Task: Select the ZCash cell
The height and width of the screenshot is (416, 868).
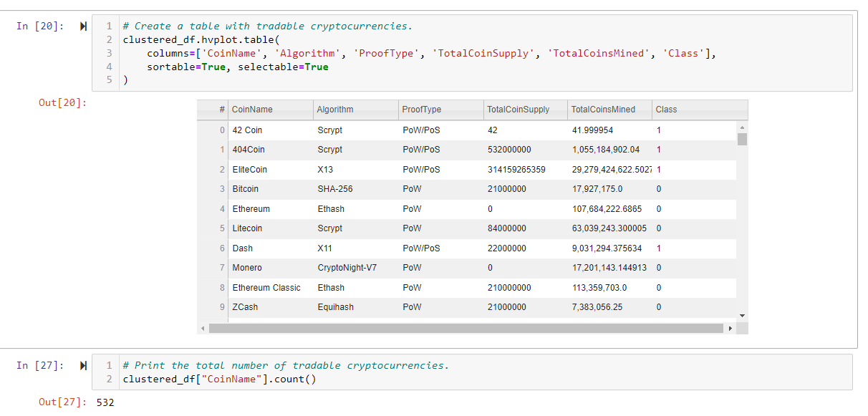Action: point(271,307)
